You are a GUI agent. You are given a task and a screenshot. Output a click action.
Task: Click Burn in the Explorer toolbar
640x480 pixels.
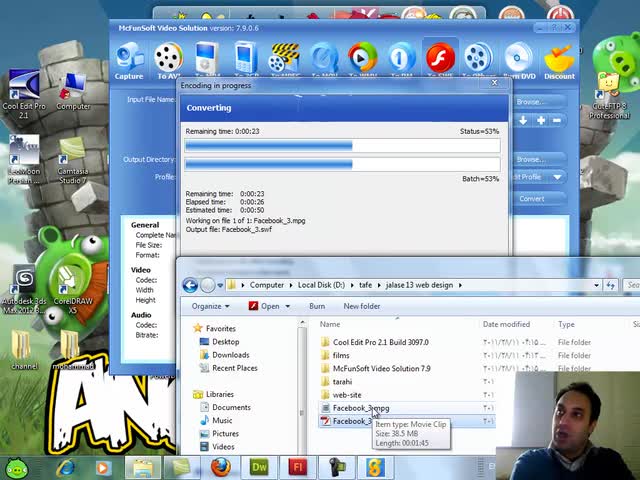point(317,306)
